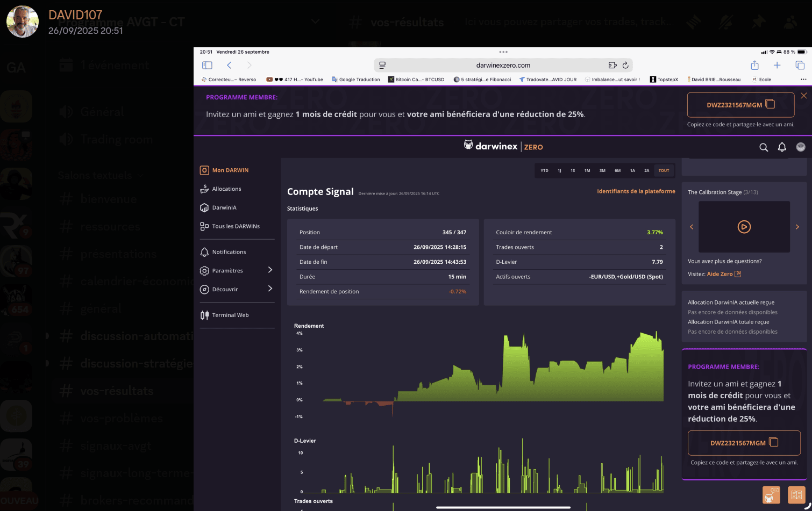Close the Programme Membre top banner
The width and height of the screenshot is (812, 511).
tap(803, 96)
